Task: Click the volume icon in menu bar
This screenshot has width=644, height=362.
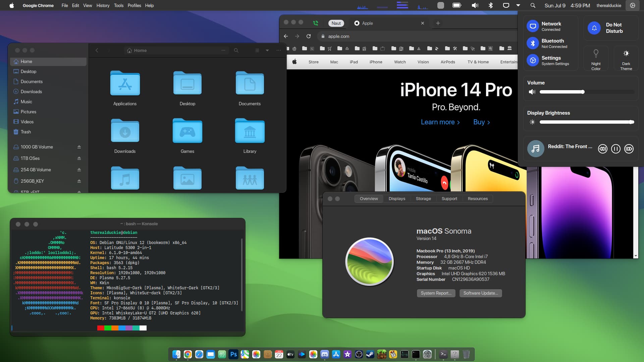Action: tap(475, 5)
